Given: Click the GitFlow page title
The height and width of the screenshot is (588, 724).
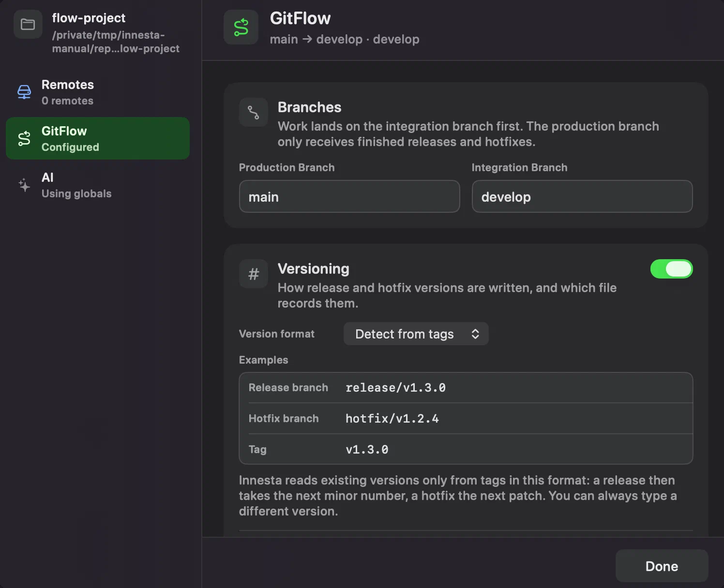Looking at the screenshot, I should click(x=300, y=18).
